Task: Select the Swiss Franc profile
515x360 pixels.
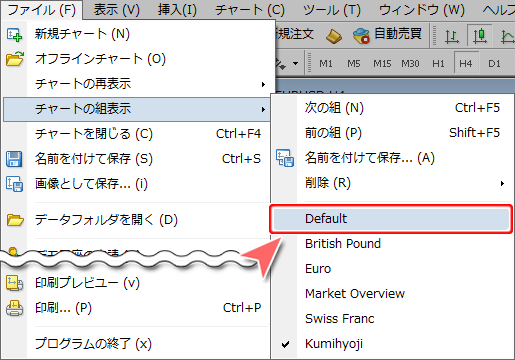Action: [392, 319]
